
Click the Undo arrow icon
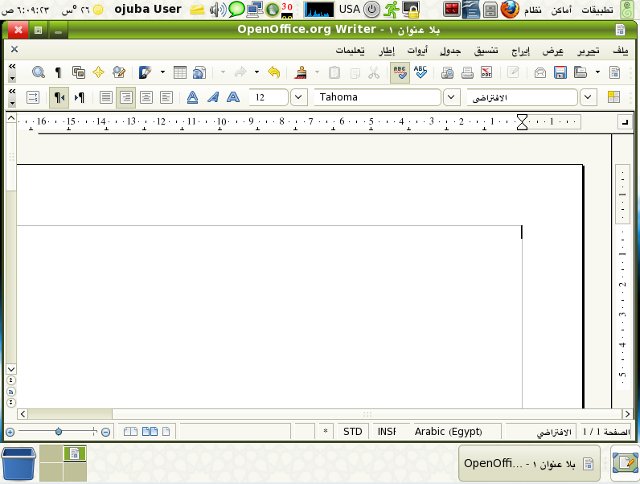(x=274, y=73)
